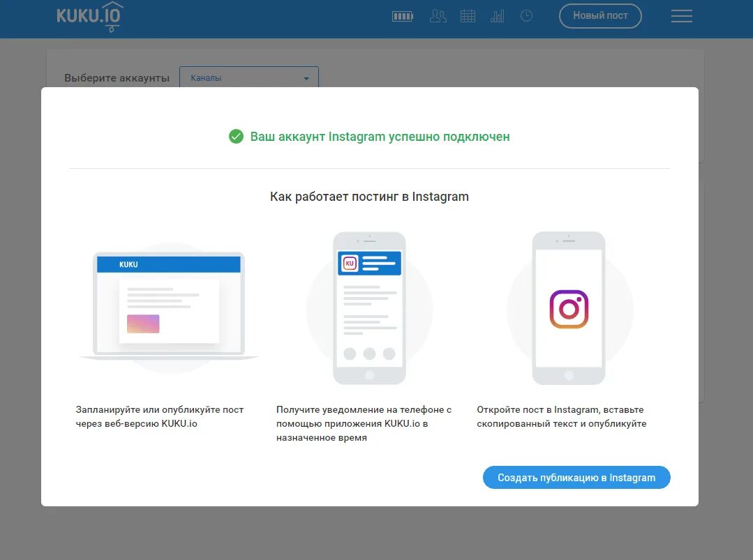Click 'Как работает постинг в Instagram' heading

(x=369, y=197)
